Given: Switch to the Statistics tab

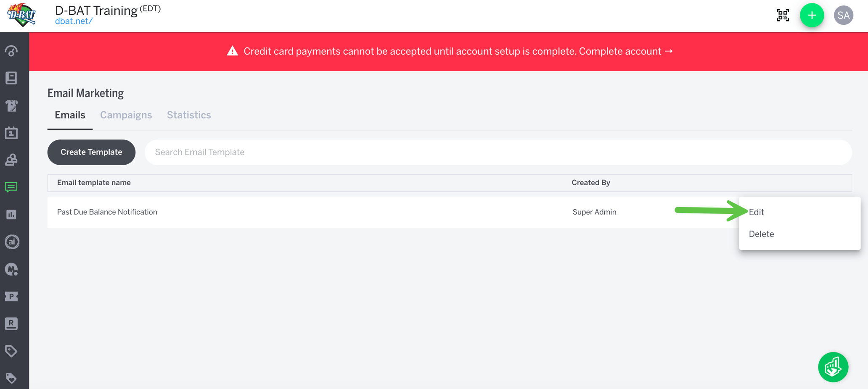Looking at the screenshot, I should pyautogui.click(x=188, y=115).
